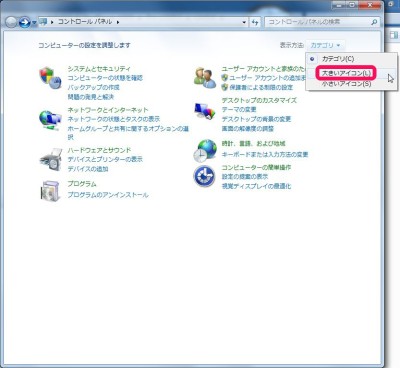Click コントロール パネル breadcrumb in address bar
This screenshot has width=400, height=368.
click(x=85, y=22)
